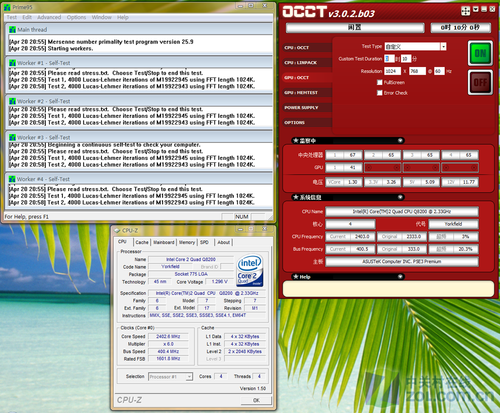Click the Worker #3 Self-Test window icon
The height and width of the screenshot is (413, 500).
point(13,137)
